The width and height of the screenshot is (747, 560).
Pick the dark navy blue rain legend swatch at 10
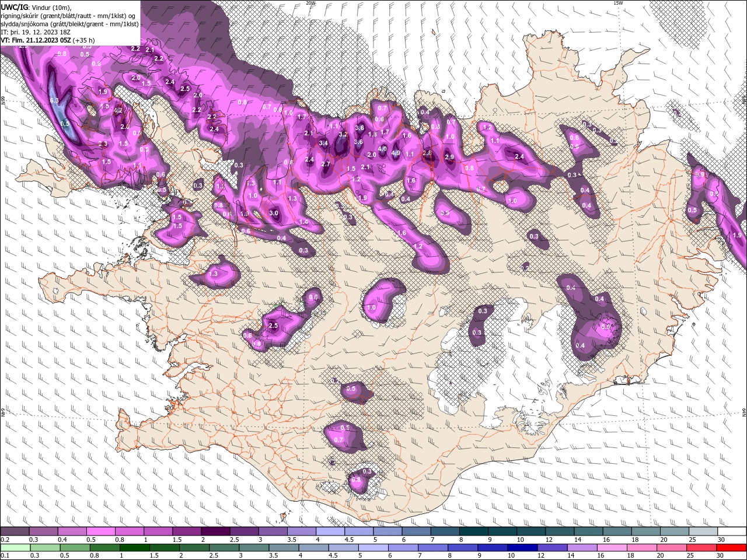pyautogui.click(x=521, y=547)
